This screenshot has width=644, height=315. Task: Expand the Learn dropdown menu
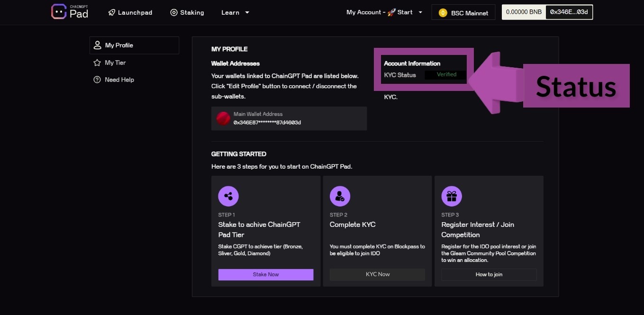tap(236, 12)
